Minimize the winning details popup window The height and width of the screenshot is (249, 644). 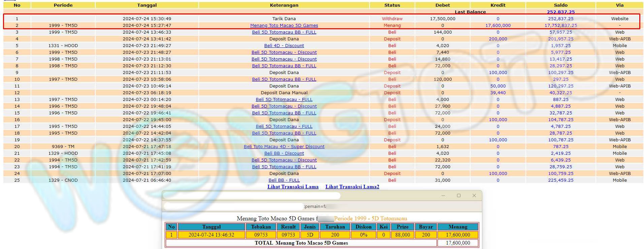point(443,195)
